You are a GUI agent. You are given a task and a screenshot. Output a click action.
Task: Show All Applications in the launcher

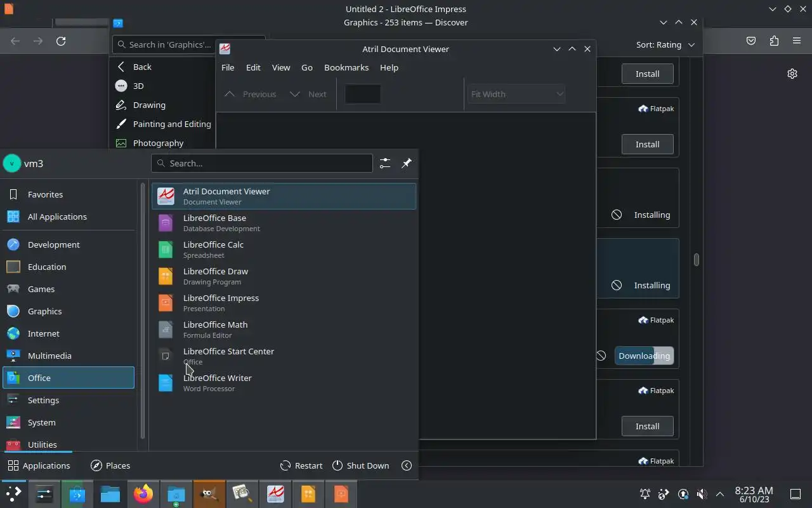[x=69, y=217]
